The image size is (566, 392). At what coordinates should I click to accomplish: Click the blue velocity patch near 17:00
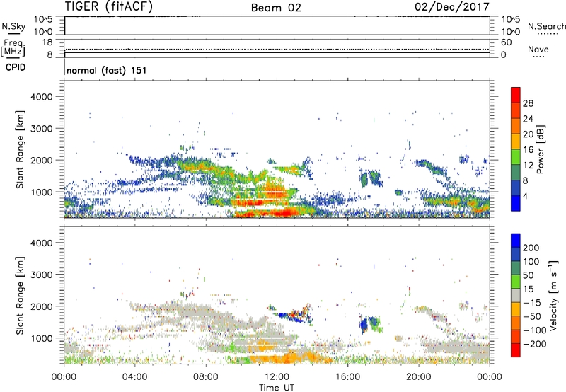pos(364,325)
